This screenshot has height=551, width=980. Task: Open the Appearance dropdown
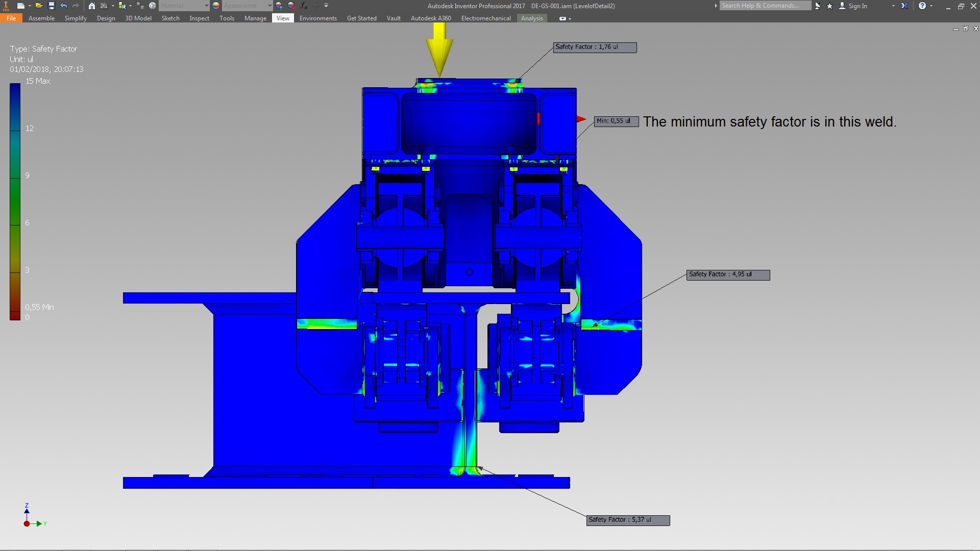click(269, 6)
